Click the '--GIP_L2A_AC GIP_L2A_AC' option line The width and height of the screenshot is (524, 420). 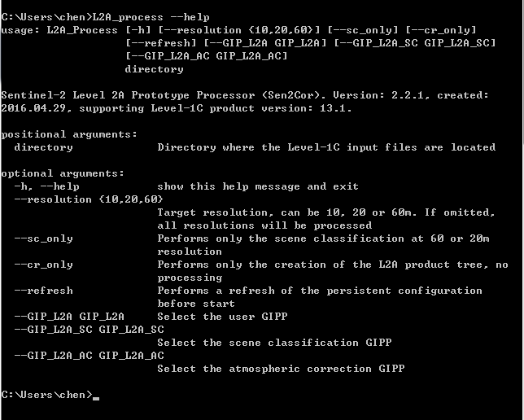(x=89, y=356)
